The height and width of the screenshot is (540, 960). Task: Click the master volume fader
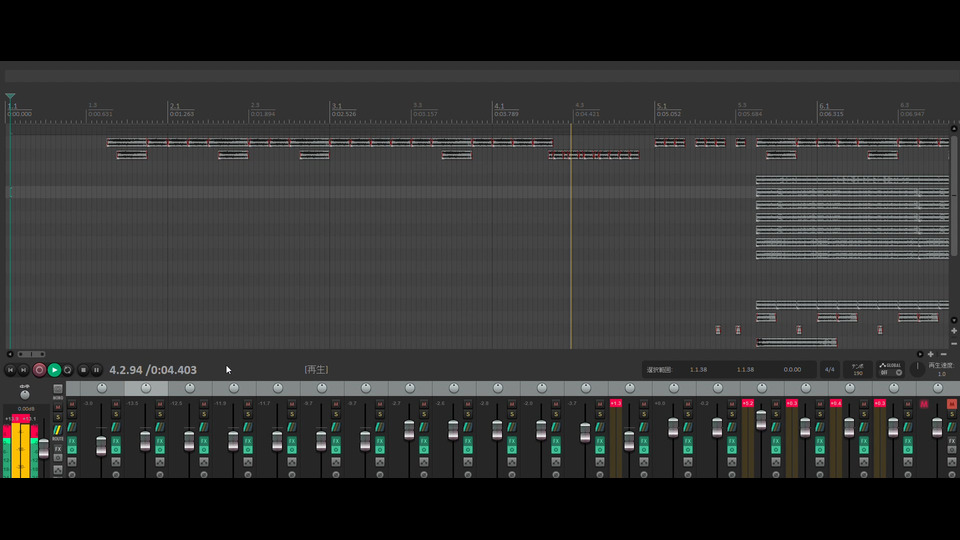[43, 448]
